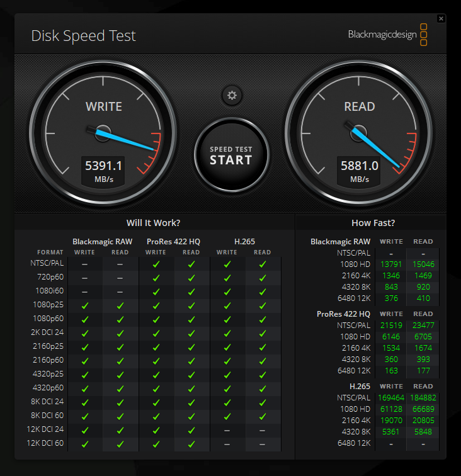The image size is (461, 476).
Task: Click ProRes 422 HQ NTSC/PAL read value 23477
Action: coord(423,326)
